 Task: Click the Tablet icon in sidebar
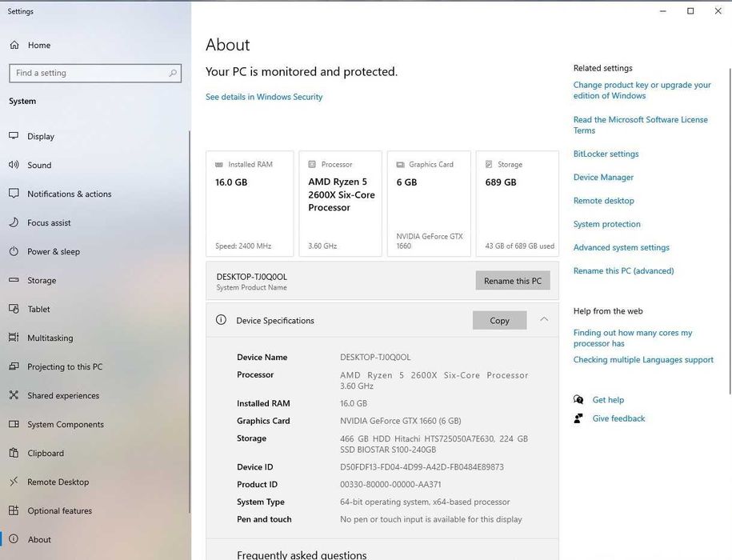click(14, 309)
